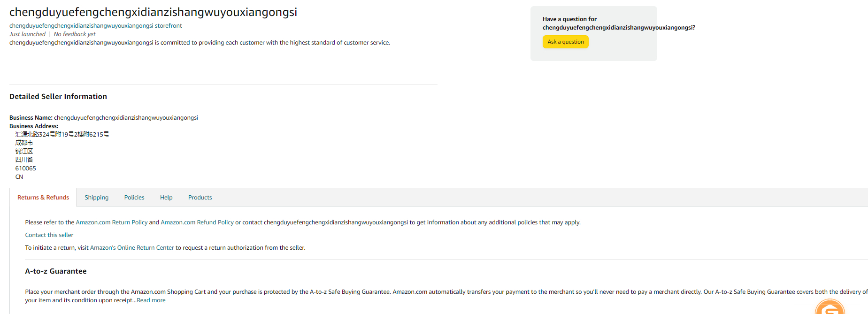Screen dimensions: 868x314
Task: Open the Amazon.com Refund Policy link
Action: pyautogui.click(x=197, y=222)
